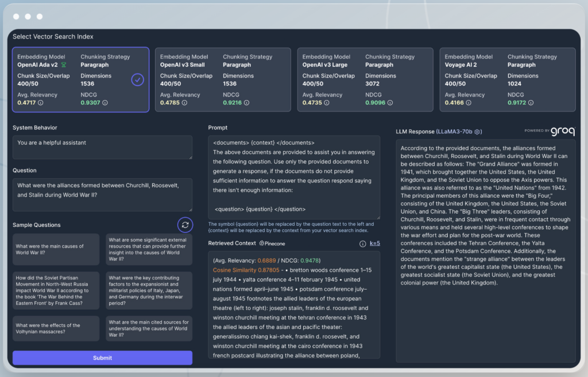Click the Sample Questions heading
Viewport: 588px width, 377px height.
36,225
